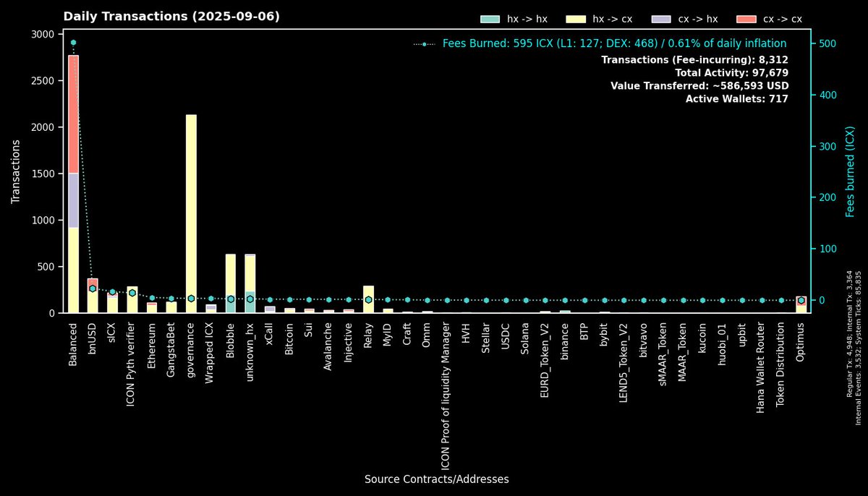The width and height of the screenshot is (868, 496).
Task: Click the 'Ethereum' x-axis label
Action: (152, 344)
